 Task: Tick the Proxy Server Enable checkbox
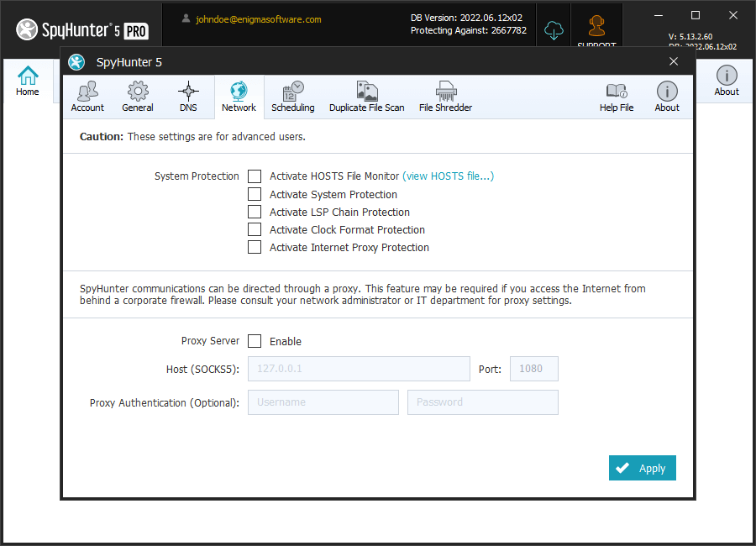255,341
